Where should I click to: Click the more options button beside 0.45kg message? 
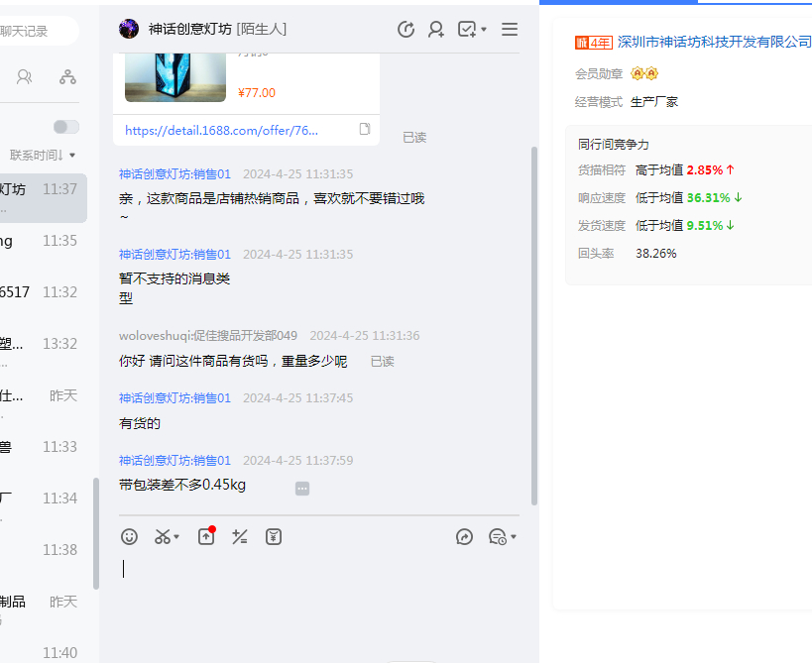(x=302, y=488)
